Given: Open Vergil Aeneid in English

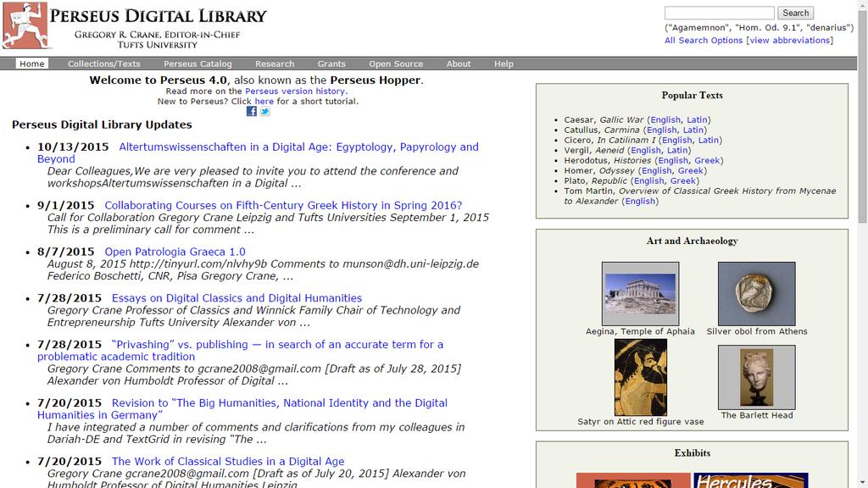Looking at the screenshot, I should click(x=645, y=151).
